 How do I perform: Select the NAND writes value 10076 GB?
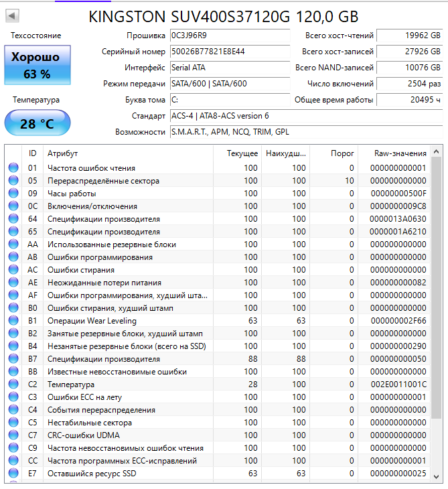coord(410,68)
